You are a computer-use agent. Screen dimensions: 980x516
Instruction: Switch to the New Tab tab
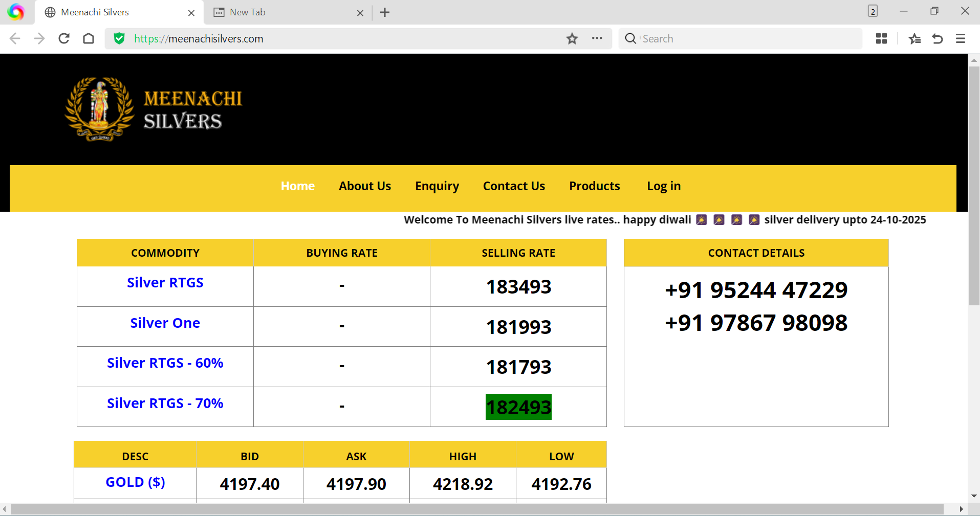(x=281, y=12)
